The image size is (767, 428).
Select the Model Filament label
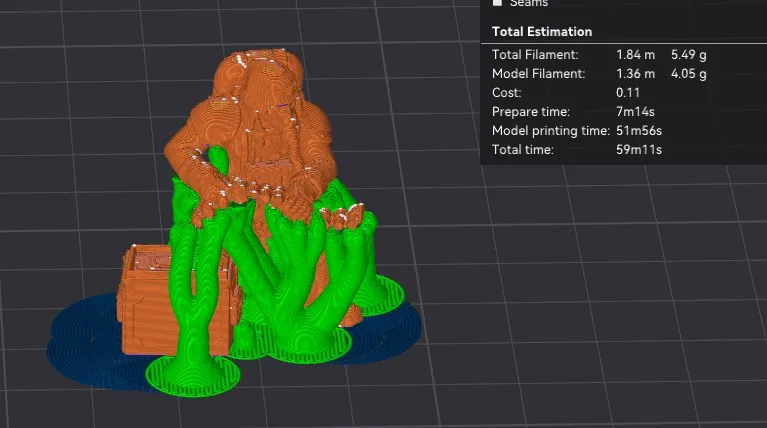point(538,74)
